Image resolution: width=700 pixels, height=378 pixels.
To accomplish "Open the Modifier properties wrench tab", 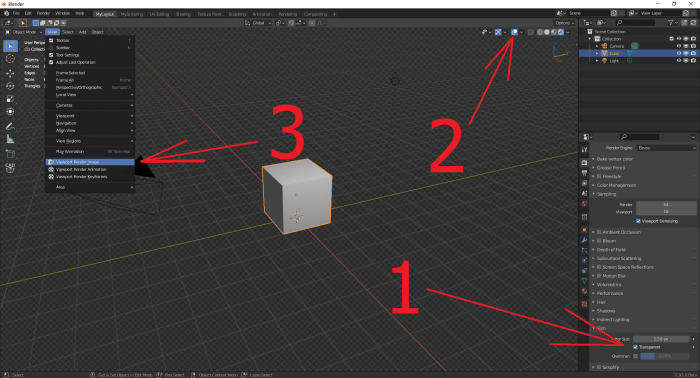I will (584, 240).
